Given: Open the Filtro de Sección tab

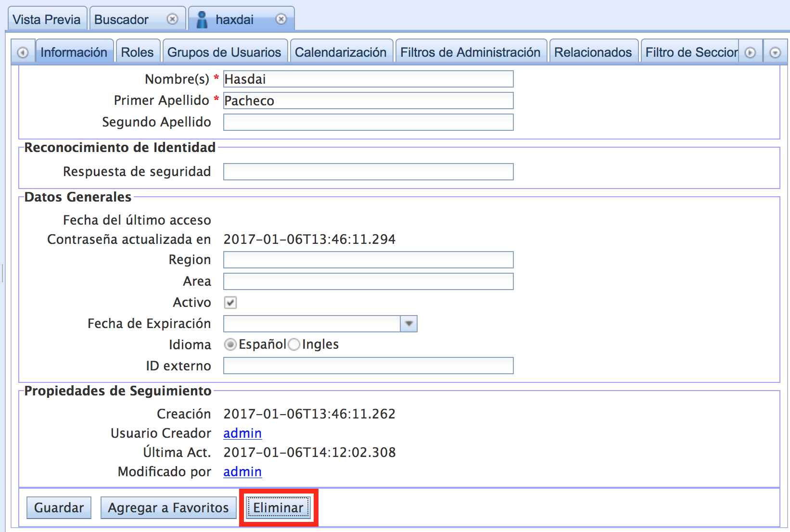Looking at the screenshot, I should pyautogui.click(x=690, y=51).
